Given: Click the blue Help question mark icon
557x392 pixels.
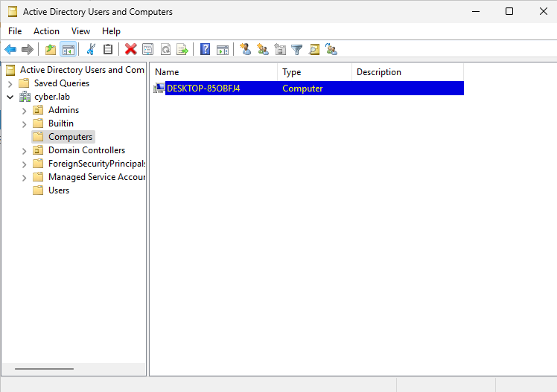Looking at the screenshot, I should [205, 50].
